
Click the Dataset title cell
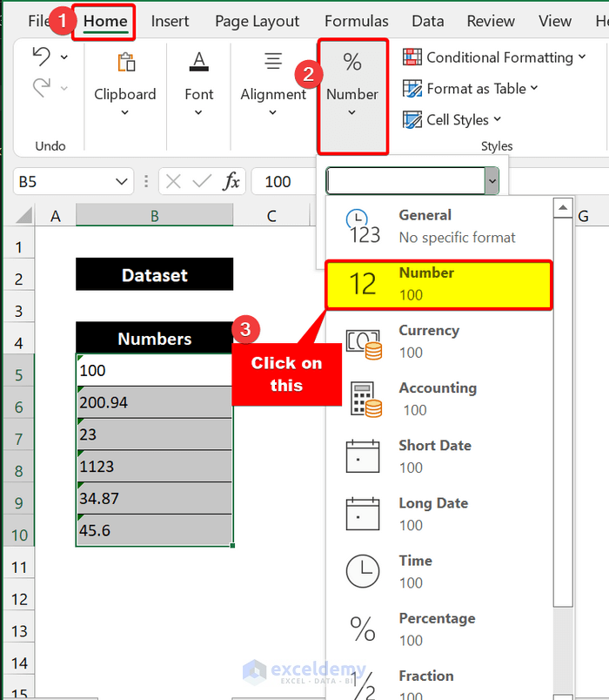point(154,274)
